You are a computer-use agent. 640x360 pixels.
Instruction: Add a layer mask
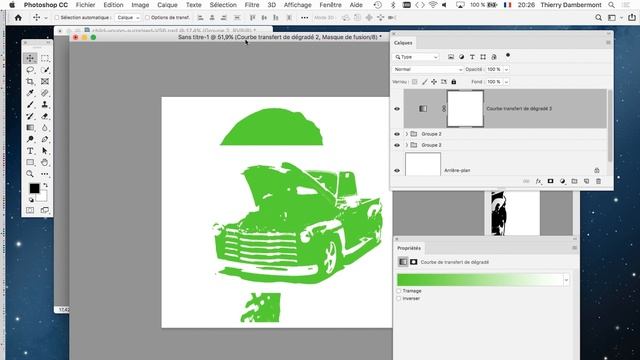tap(550, 181)
